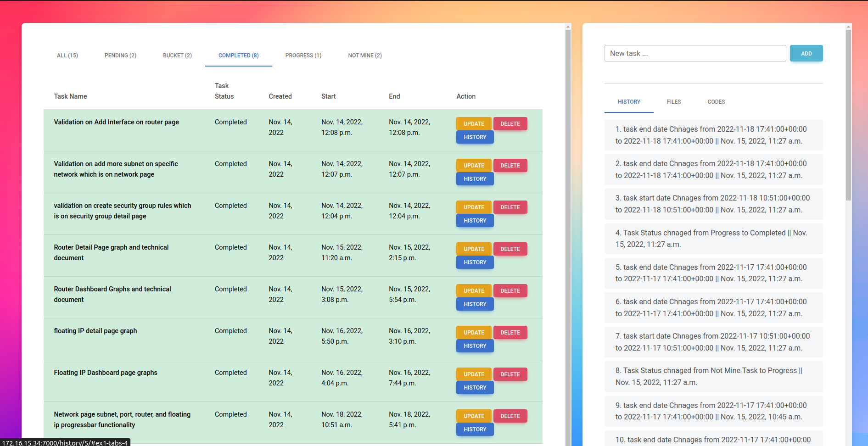View history of Router Dashboard Graphs task
This screenshot has width=868, height=446.
tap(475, 304)
